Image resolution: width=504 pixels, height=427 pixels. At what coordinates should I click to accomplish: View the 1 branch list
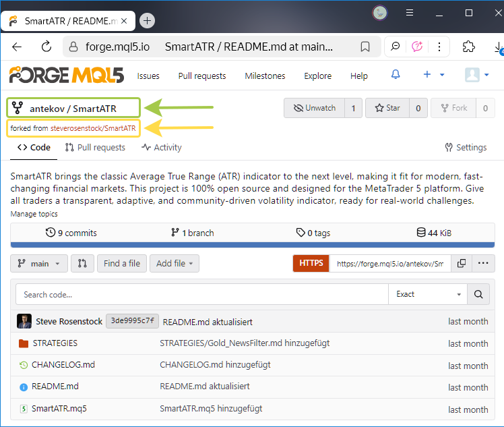(x=192, y=233)
